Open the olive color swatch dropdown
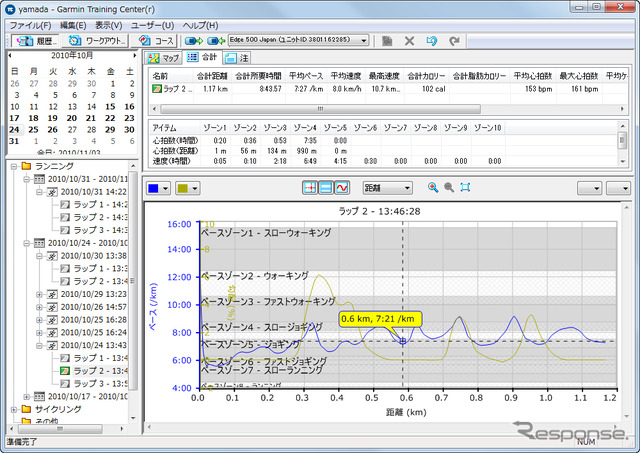640x453 pixels. click(x=188, y=189)
